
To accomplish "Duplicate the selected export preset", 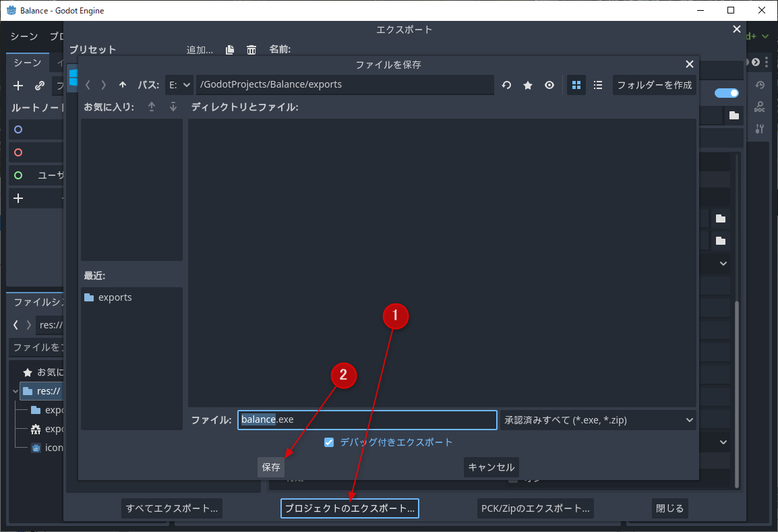I will 230,50.
